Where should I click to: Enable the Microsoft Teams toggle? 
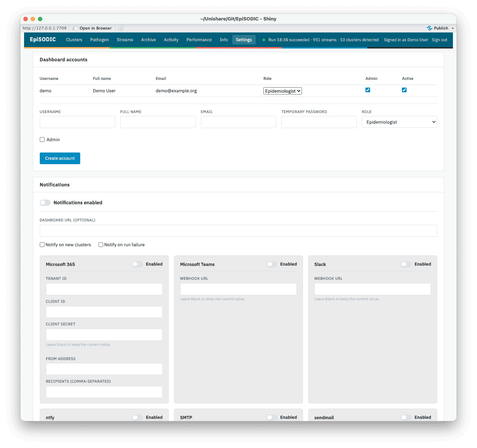pyautogui.click(x=272, y=264)
